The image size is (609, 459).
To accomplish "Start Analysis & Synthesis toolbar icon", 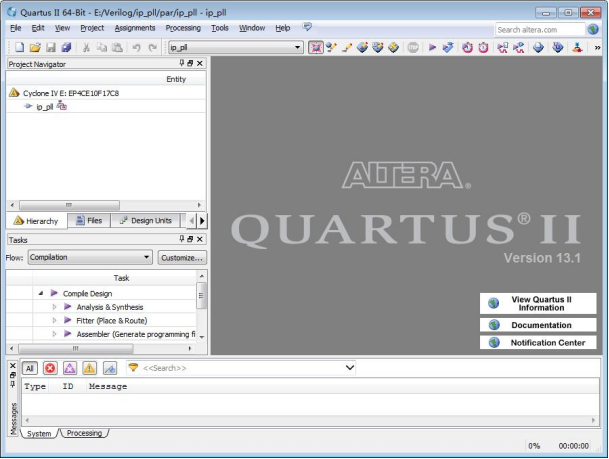I will (x=448, y=47).
